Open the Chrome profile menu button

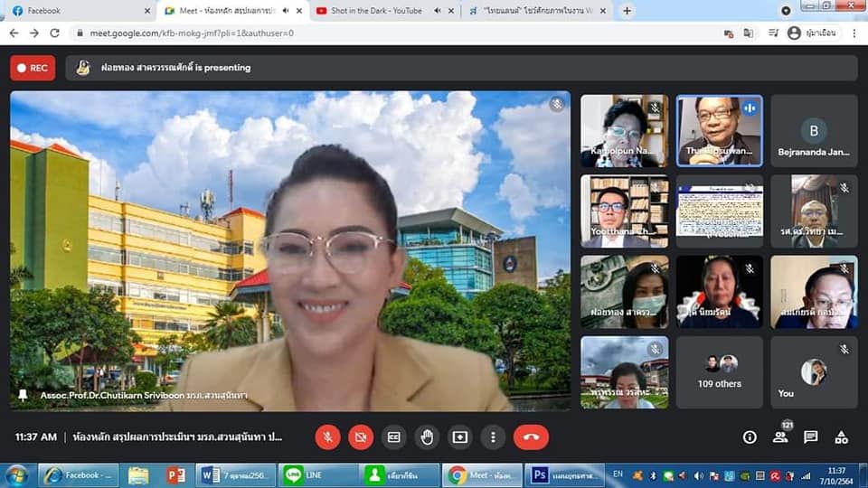[812, 33]
